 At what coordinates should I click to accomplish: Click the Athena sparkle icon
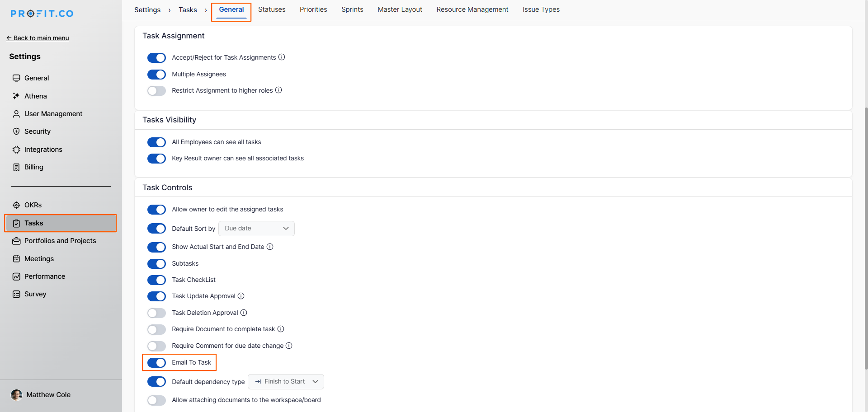(x=16, y=96)
